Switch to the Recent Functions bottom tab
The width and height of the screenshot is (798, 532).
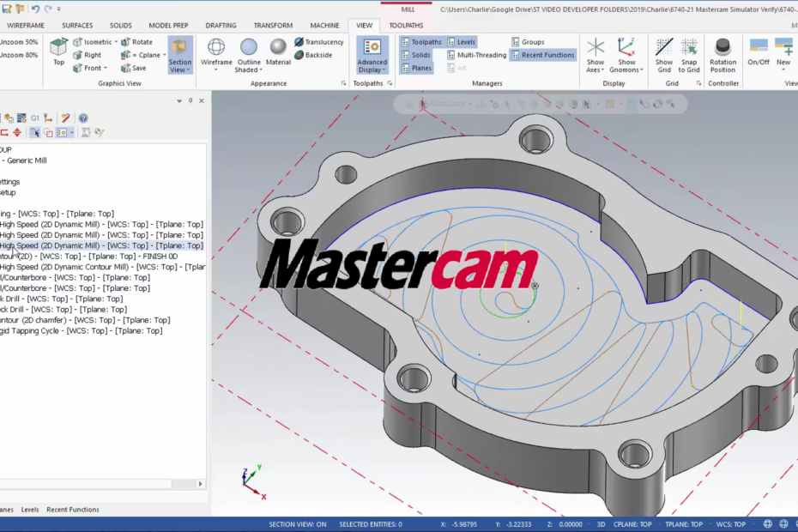tap(73, 510)
